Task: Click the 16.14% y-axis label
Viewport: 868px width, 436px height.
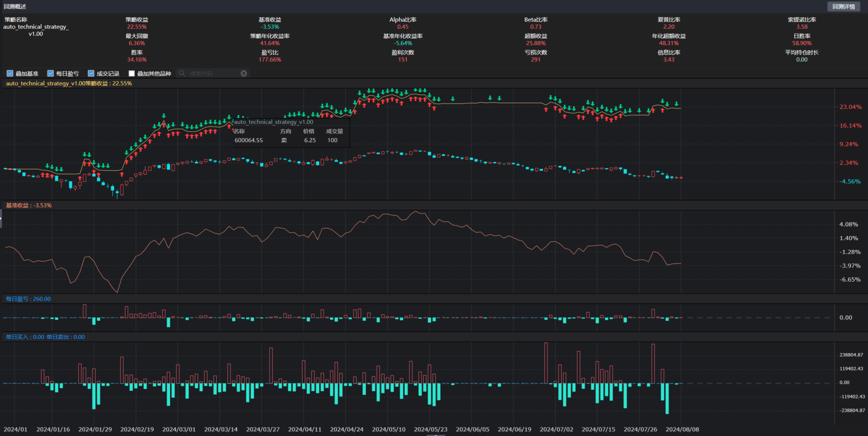Action: coord(851,125)
